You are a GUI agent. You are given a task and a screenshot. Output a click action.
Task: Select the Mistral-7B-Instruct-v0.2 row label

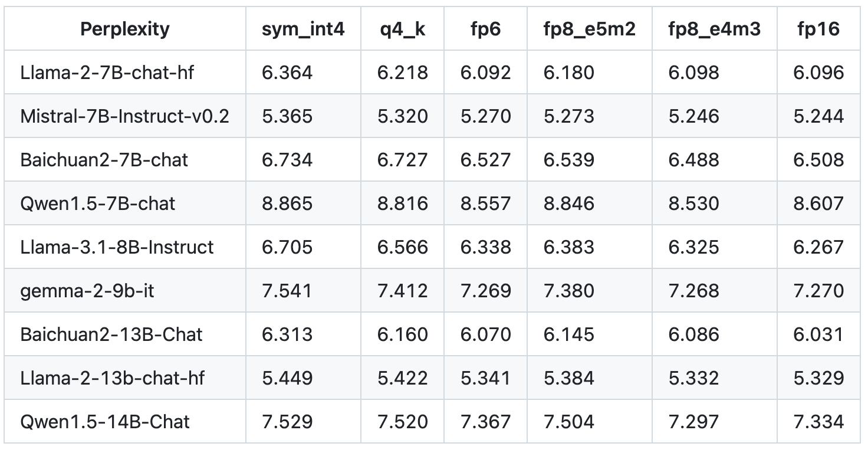(x=124, y=116)
